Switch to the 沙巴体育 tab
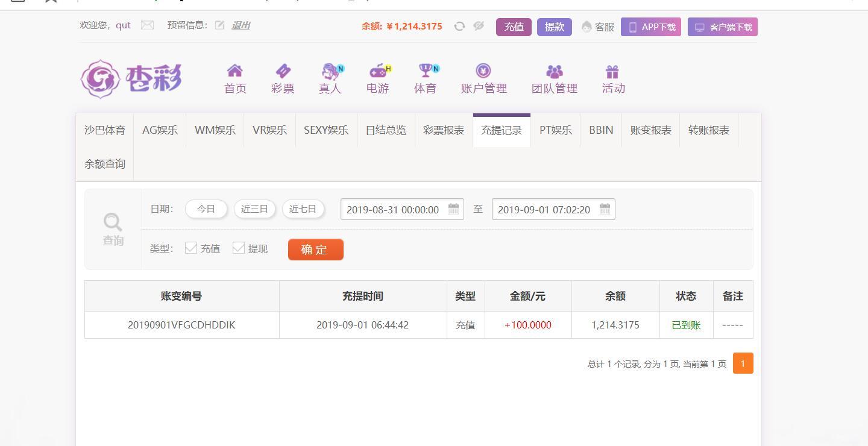Screen dimensions: 868x446 [105, 130]
